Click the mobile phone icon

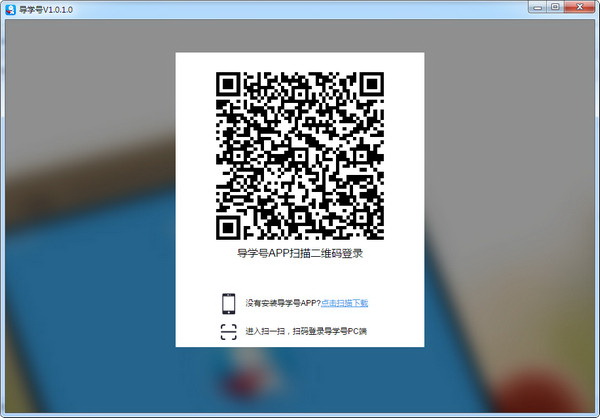(229, 304)
